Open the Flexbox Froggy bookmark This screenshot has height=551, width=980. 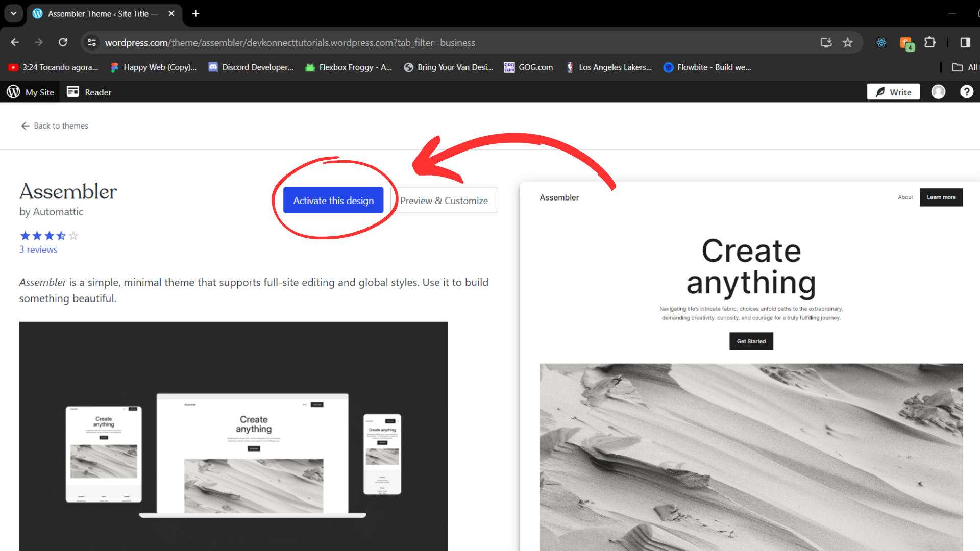tap(349, 67)
